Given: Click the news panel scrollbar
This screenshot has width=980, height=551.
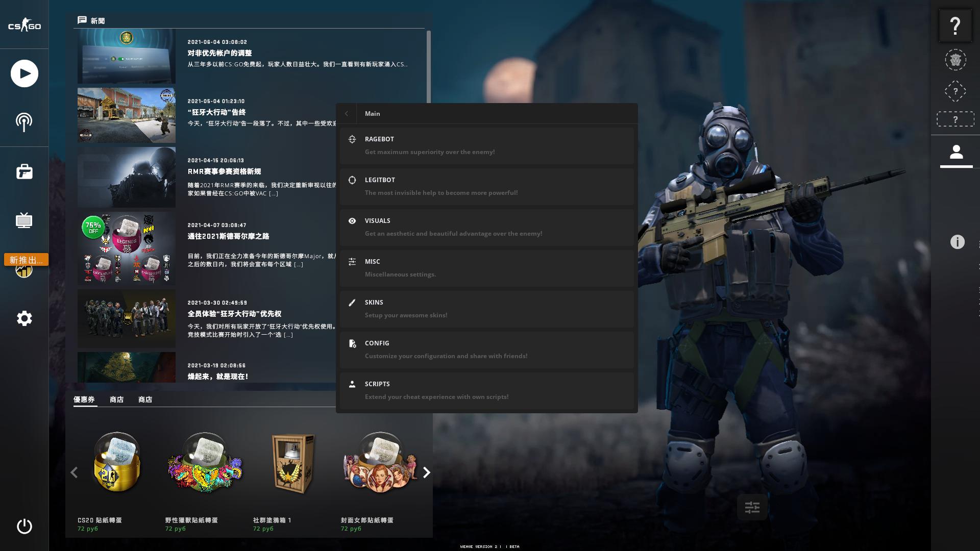Looking at the screenshot, I should point(429,66).
